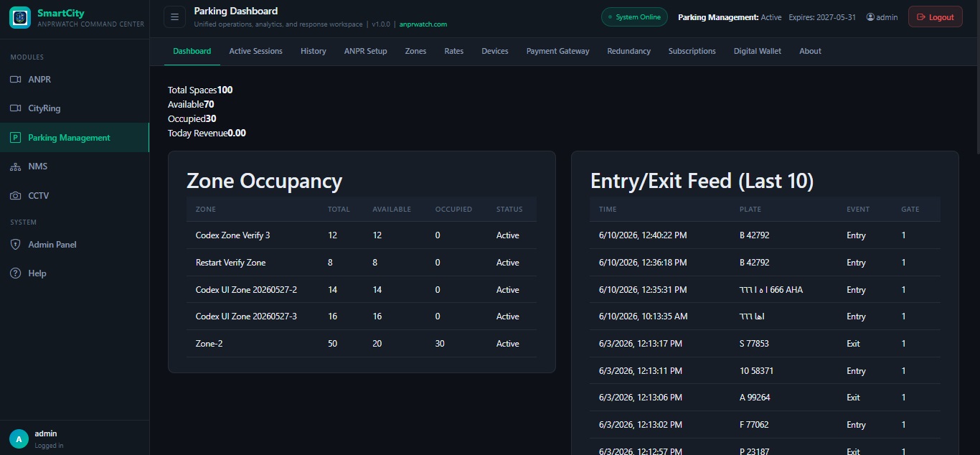980x455 pixels.
Task: Click the CityRing camera icon
Action: tap(15, 108)
